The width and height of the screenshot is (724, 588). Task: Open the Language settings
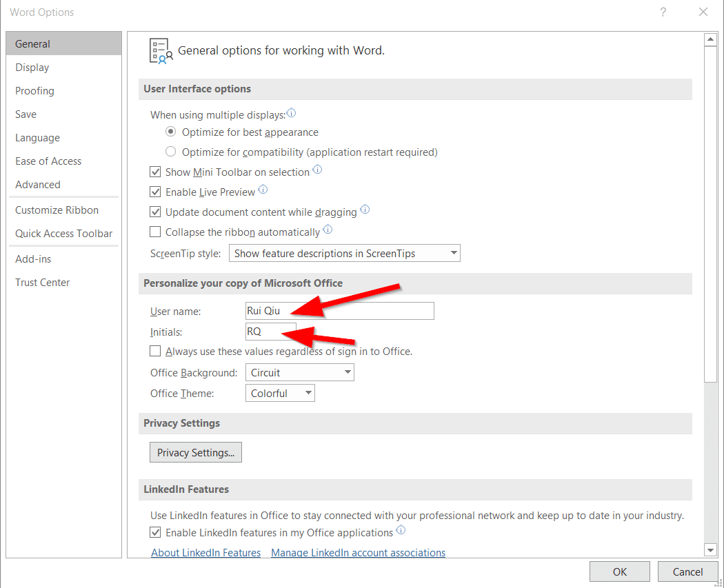click(x=63, y=138)
